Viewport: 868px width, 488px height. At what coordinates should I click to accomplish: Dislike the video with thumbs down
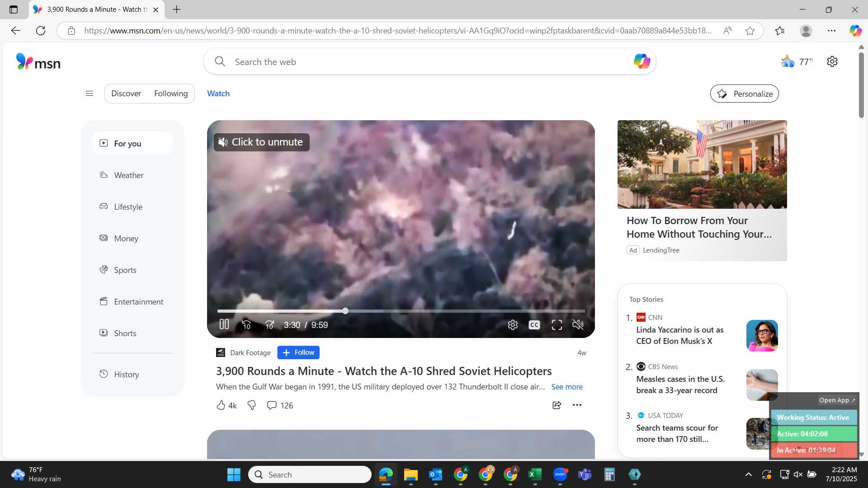[x=252, y=405]
